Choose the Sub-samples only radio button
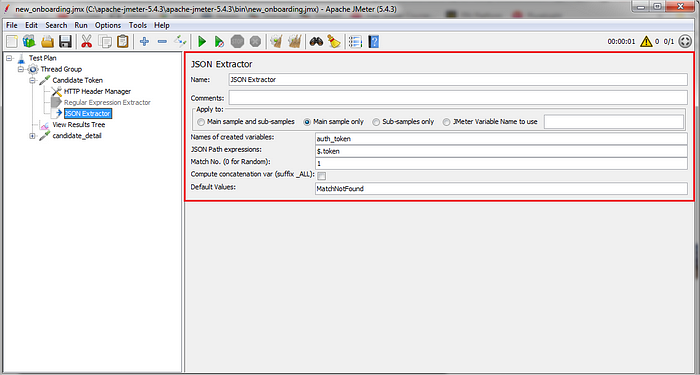Viewport: 700px width, 375px height. click(376, 122)
